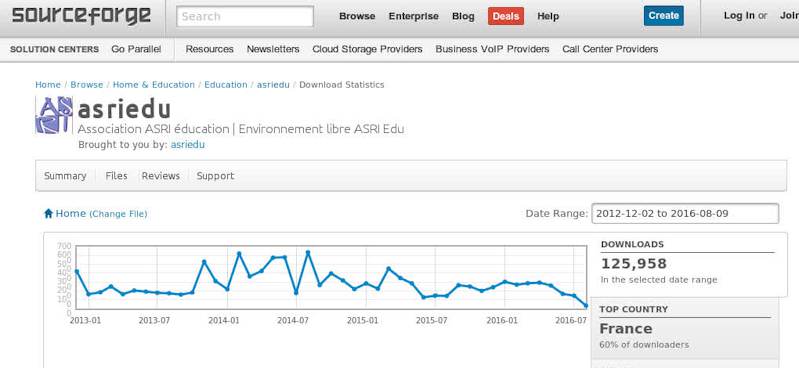Open the asriedu project logo image
The image size is (799, 368).
point(54,115)
